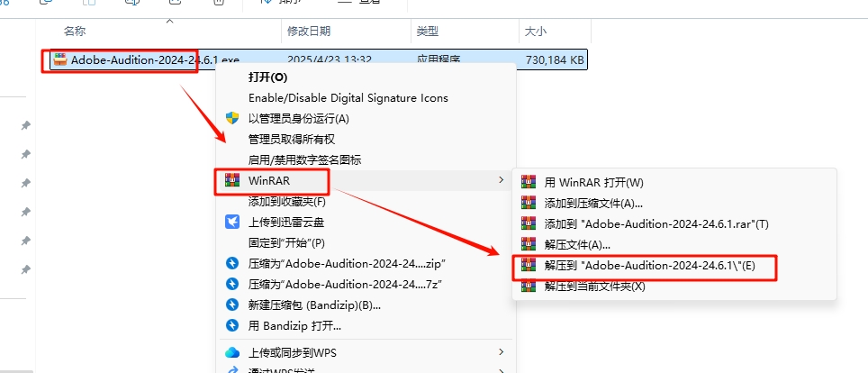The height and width of the screenshot is (373, 868).
Task: Click the WinRAR icon beside 添加到压缩文件(A)
Action: coord(529,203)
